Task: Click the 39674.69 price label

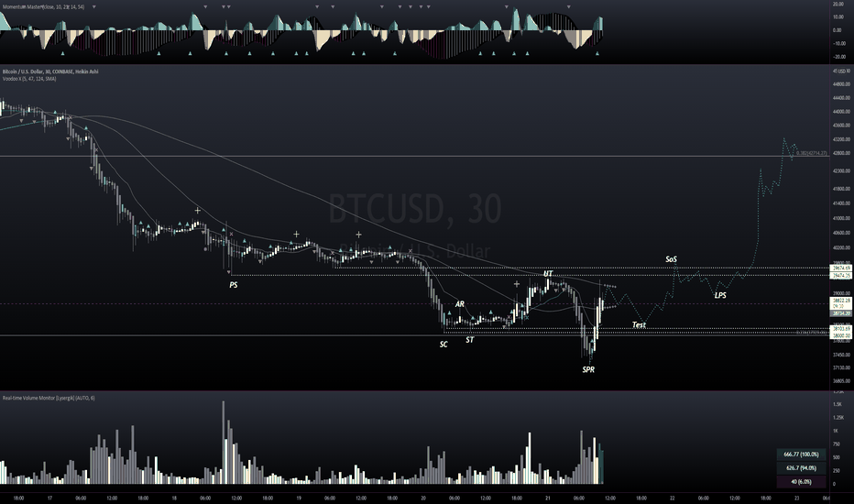Action: [840, 268]
